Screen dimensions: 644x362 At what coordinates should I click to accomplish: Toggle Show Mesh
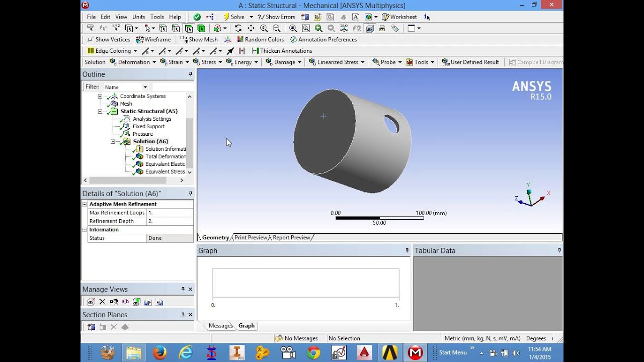199,39
